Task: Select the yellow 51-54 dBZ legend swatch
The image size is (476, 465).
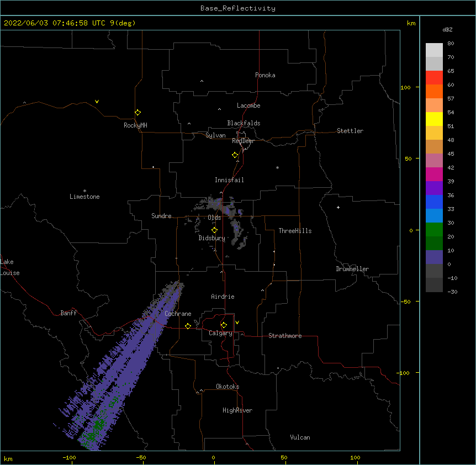Action: pyautogui.click(x=434, y=119)
